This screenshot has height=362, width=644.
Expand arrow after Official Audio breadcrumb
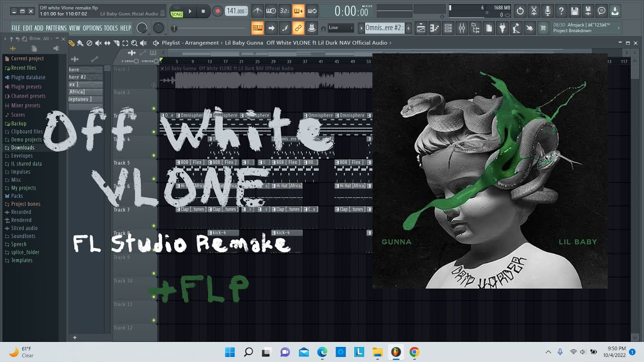coord(390,43)
